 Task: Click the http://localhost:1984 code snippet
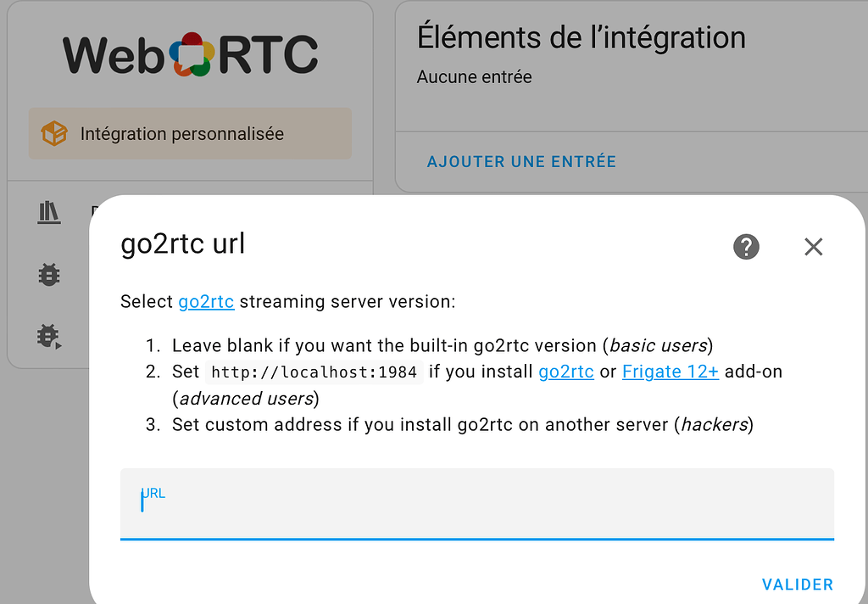(314, 372)
